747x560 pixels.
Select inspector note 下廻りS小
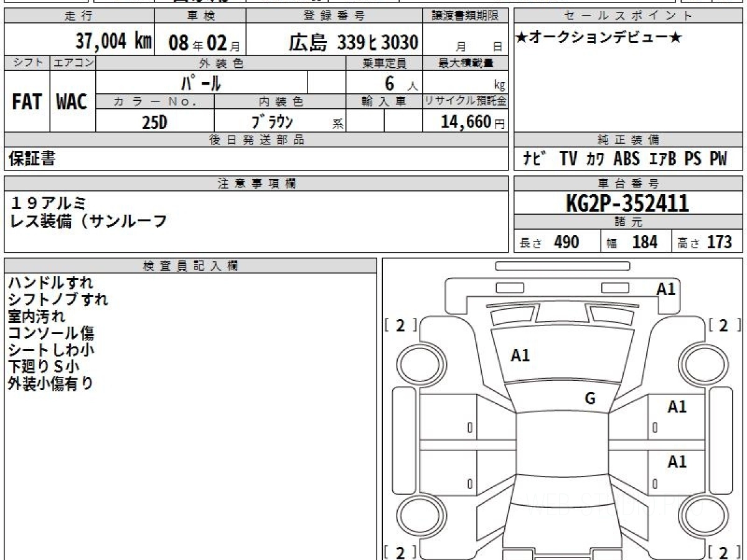click(x=44, y=366)
